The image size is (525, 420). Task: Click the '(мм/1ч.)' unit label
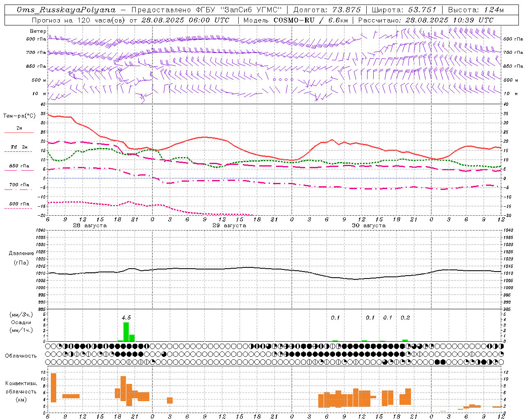coord(21,330)
